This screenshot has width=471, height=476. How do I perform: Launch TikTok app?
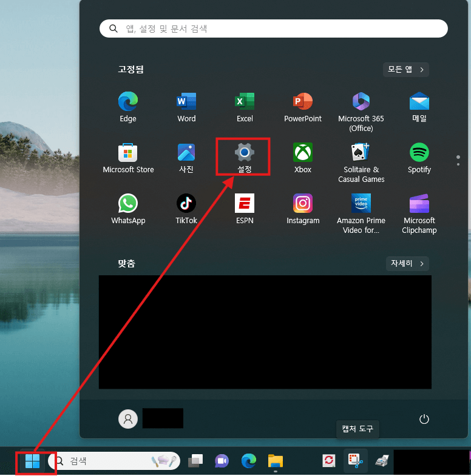click(186, 209)
